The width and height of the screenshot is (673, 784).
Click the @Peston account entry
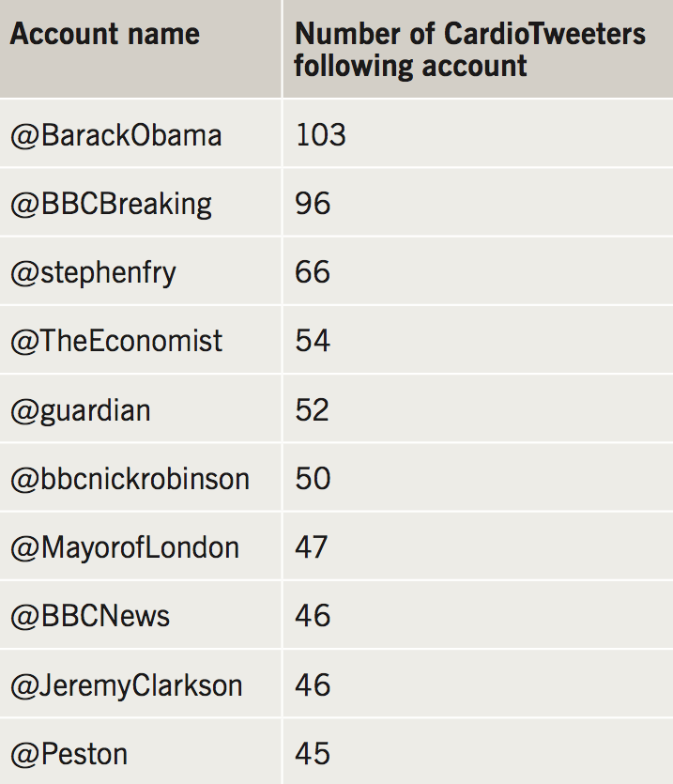(69, 754)
